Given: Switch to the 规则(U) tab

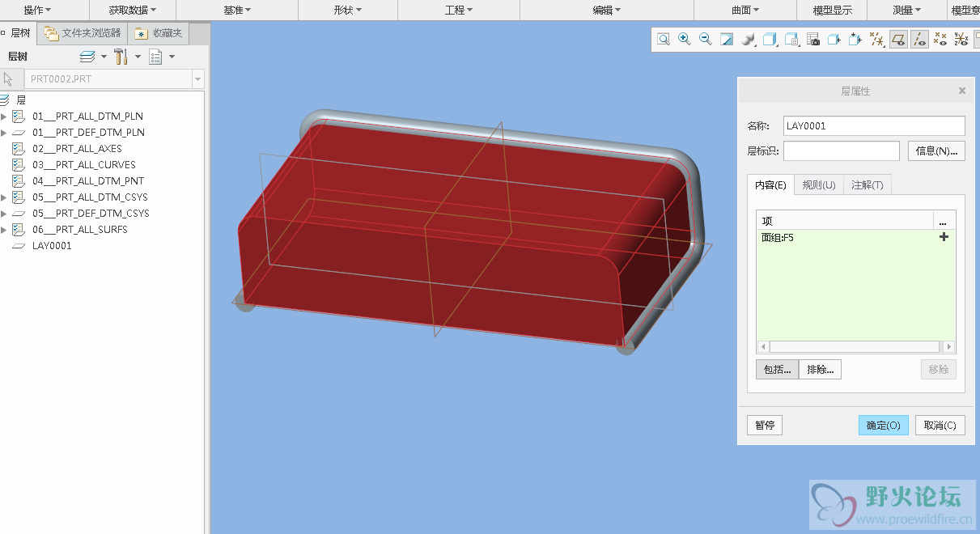Looking at the screenshot, I should pyautogui.click(x=818, y=185).
